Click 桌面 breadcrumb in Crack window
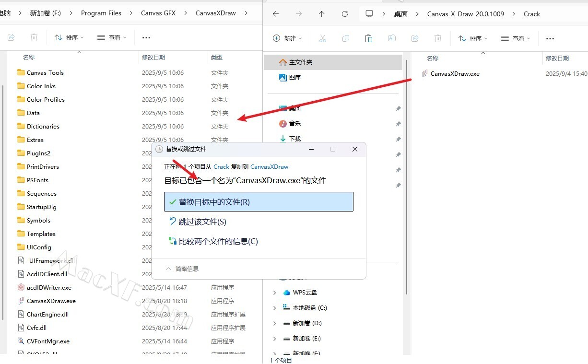Image resolution: width=588 pixels, height=364 pixels. pyautogui.click(x=401, y=14)
